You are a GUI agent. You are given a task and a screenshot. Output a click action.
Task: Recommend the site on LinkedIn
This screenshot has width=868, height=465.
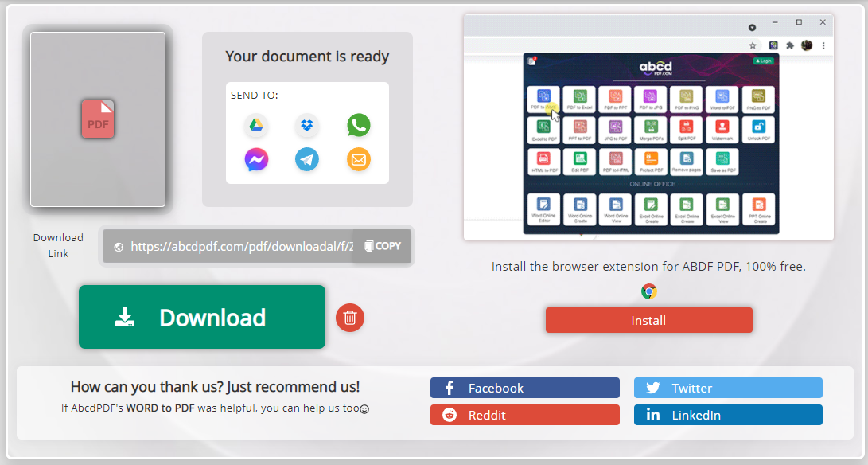click(728, 415)
